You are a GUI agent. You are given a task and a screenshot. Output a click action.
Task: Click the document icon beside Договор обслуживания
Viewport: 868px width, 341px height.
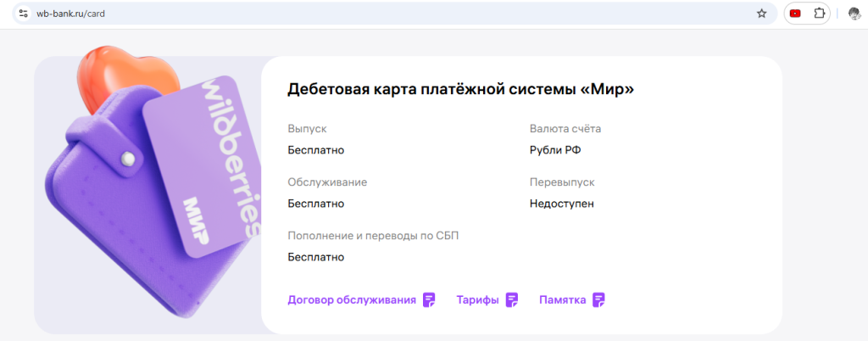(429, 299)
